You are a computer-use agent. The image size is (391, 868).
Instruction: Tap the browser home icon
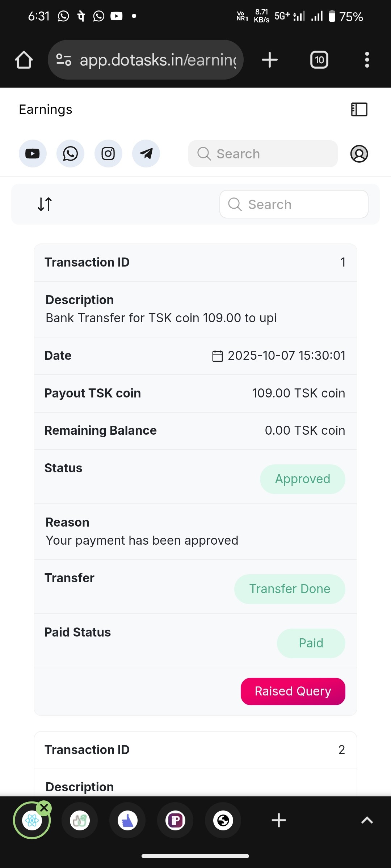24,60
